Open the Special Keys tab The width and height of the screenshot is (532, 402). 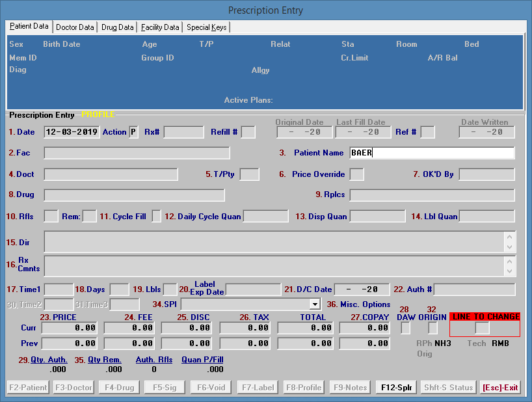coord(206,27)
